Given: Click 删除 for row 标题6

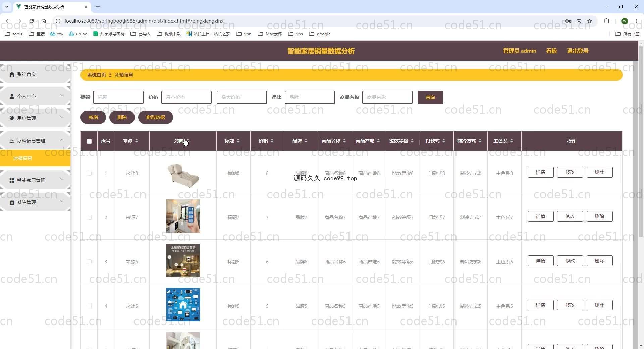Looking at the screenshot, I should point(599,261).
